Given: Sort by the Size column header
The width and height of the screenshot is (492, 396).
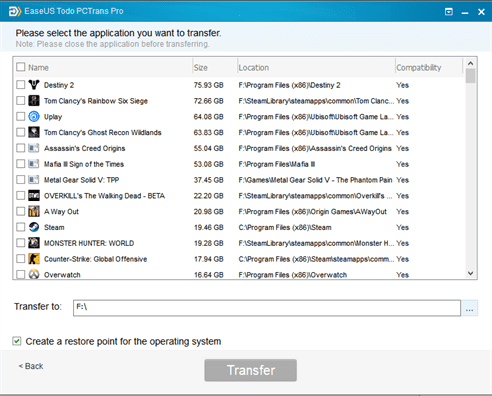Looking at the screenshot, I should coord(201,68).
